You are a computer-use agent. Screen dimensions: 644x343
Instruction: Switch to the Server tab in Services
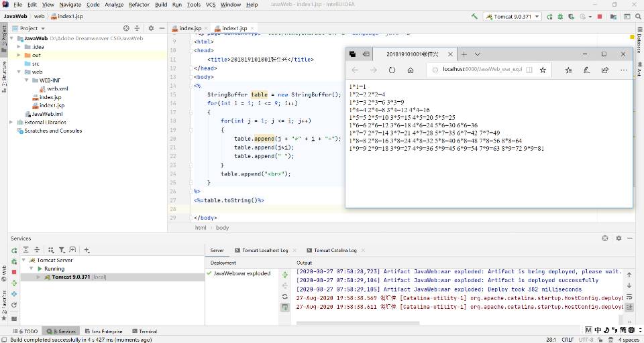217,251
